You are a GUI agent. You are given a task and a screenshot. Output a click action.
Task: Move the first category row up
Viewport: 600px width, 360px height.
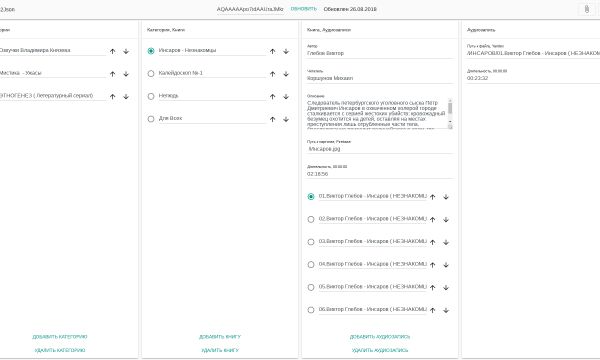[112, 51]
